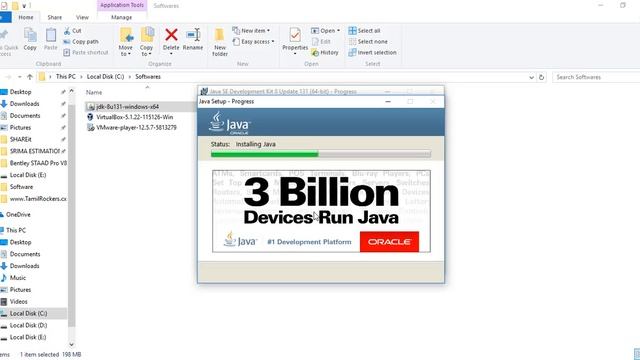The image size is (640, 360).
Task: Open Local Disk (D:) in sidebar
Action: click(x=28, y=325)
